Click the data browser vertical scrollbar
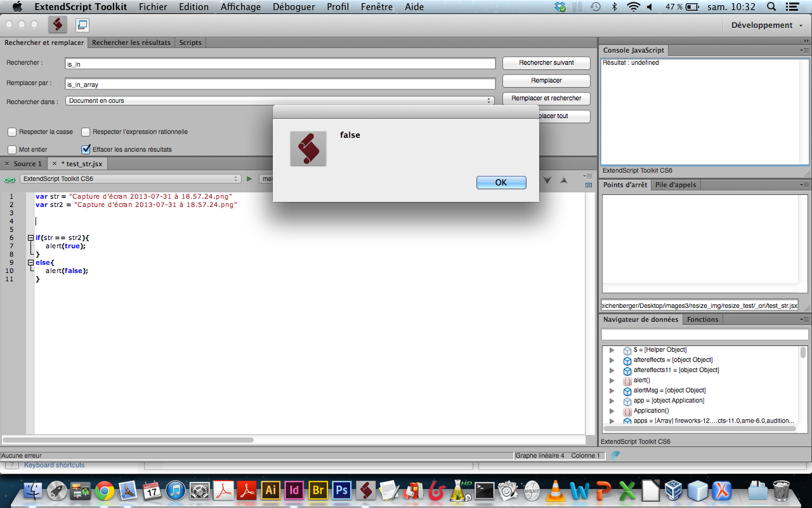This screenshot has height=508, width=812. (x=803, y=352)
